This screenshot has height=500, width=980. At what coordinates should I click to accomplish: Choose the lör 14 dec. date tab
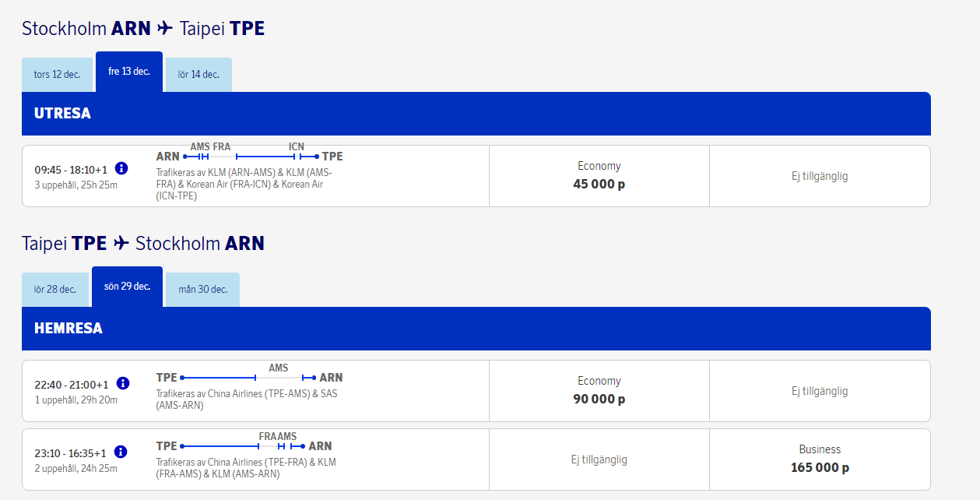(x=198, y=75)
